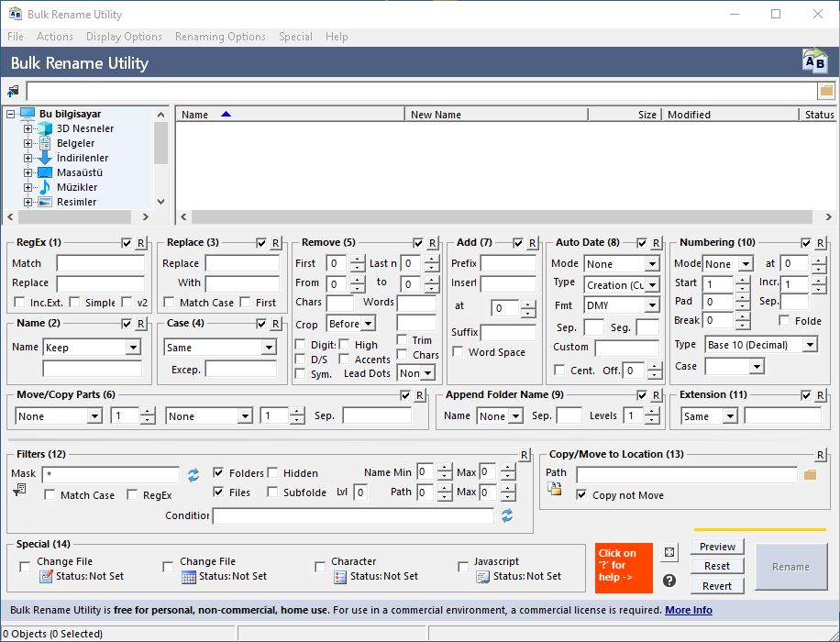Enable the Trim checkbox in Remove
Viewport: 840px width, 642px height.
pos(402,339)
